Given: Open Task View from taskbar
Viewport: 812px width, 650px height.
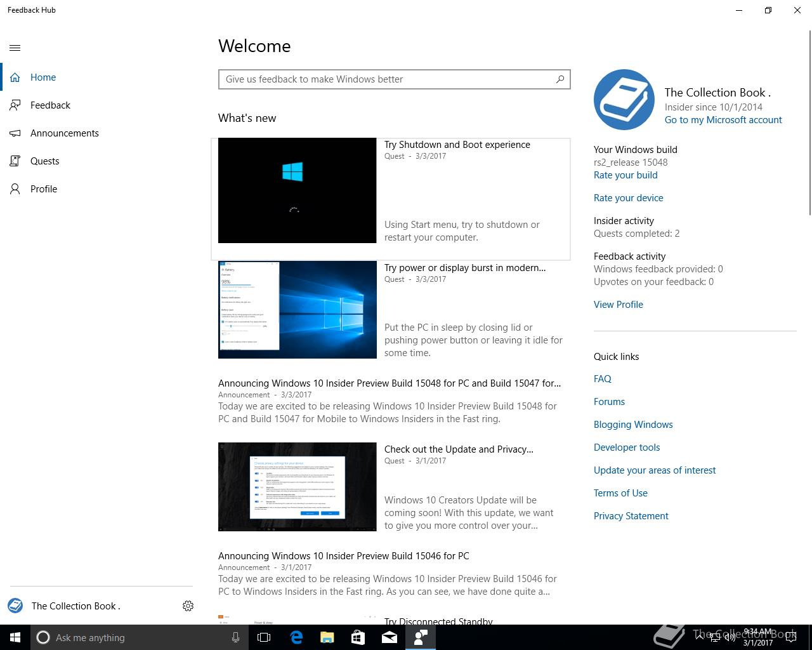Looking at the screenshot, I should [264, 637].
